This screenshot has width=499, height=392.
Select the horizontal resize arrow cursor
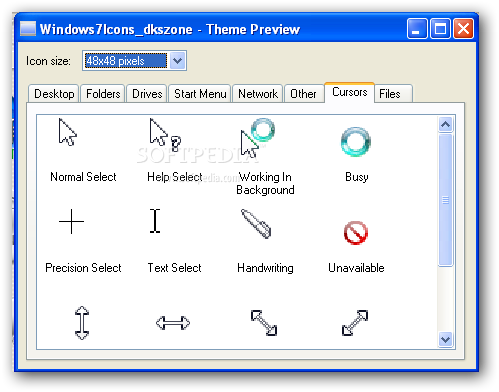pos(173,323)
